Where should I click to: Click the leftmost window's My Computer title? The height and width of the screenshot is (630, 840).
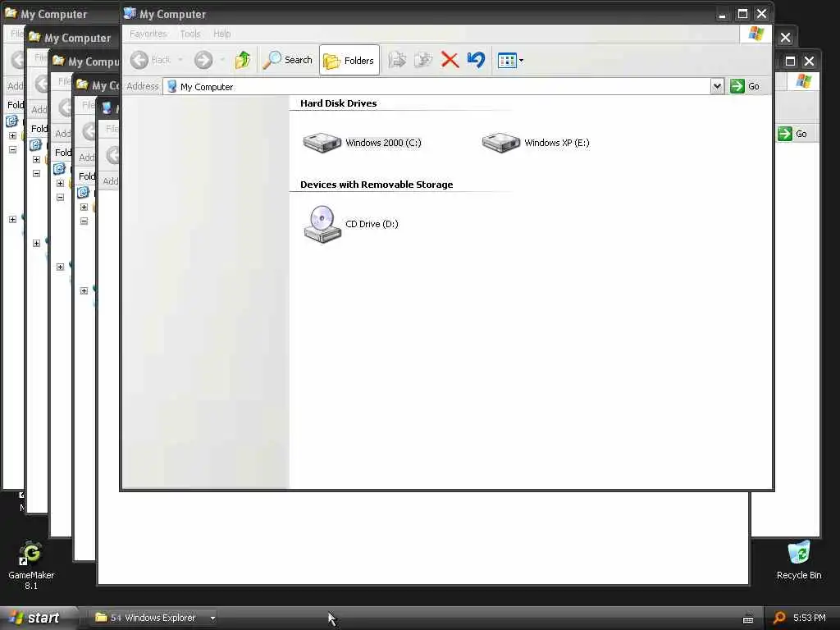coord(53,14)
